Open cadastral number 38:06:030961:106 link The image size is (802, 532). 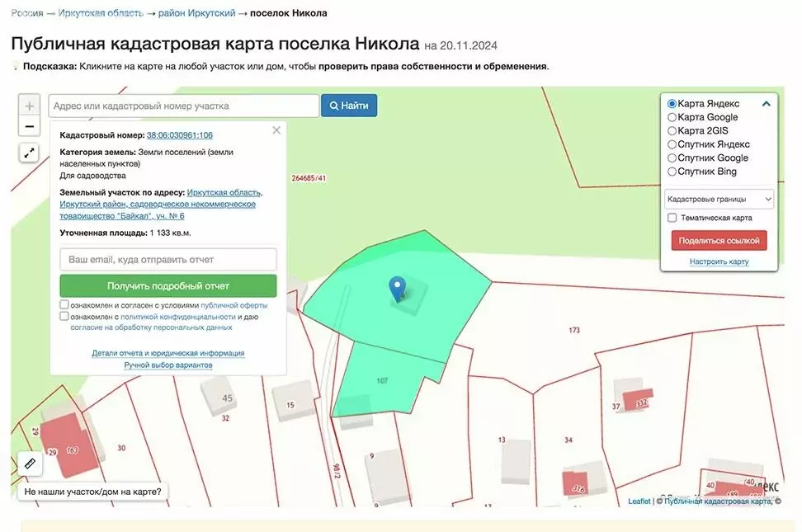180,135
